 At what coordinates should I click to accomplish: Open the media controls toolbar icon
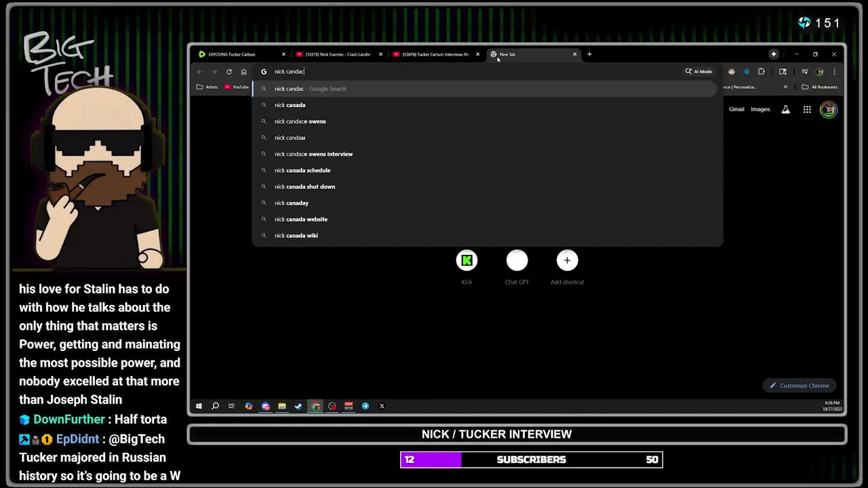804,71
